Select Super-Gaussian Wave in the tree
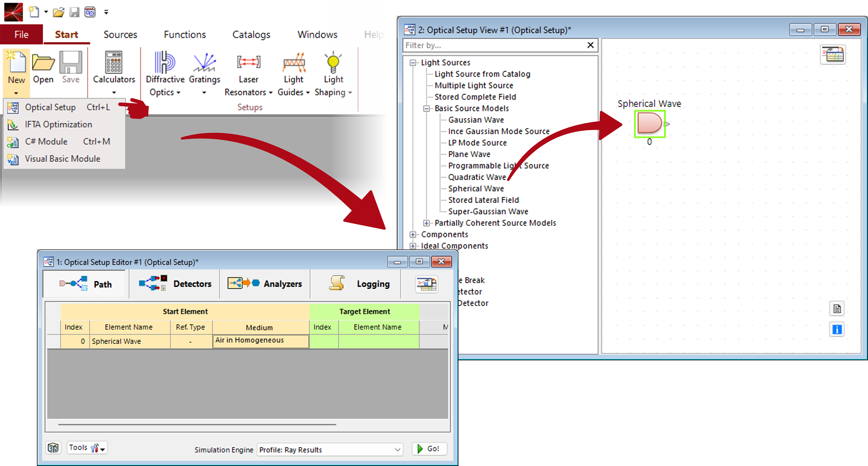The image size is (868, 466). pyautogui.click(x=488, y=211)
